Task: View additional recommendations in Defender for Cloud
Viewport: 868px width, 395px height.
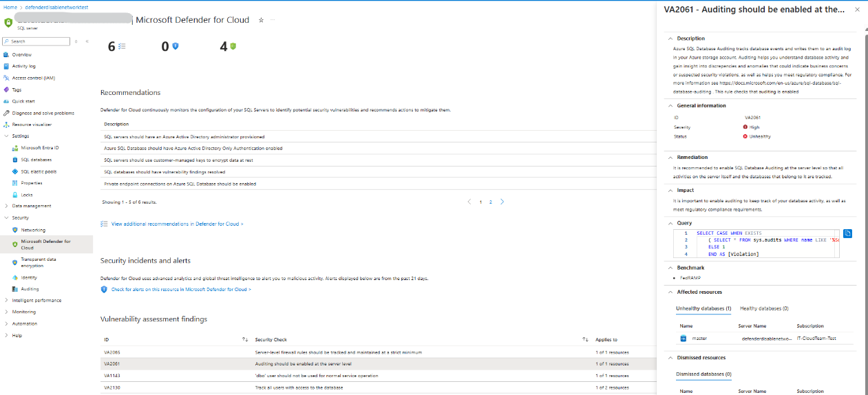Action: point(178,224)
